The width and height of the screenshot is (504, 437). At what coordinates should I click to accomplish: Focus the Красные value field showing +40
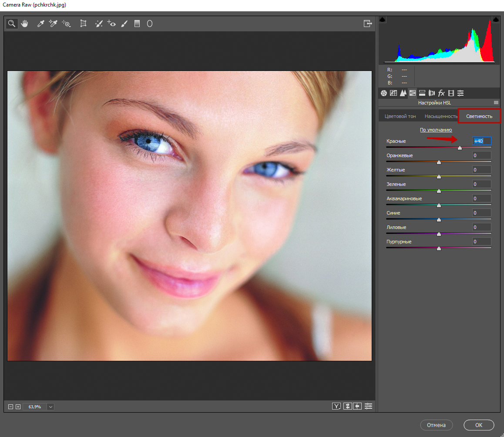click(481, 141)
